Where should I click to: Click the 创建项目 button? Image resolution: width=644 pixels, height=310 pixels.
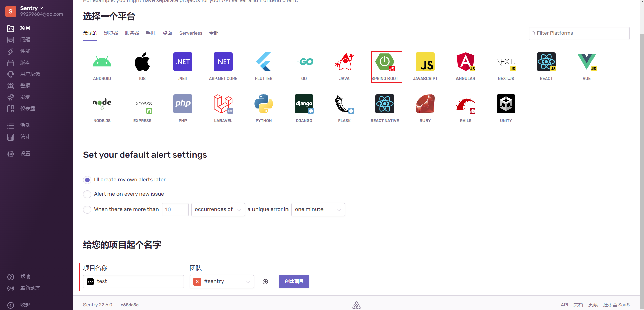pos(294,282)
